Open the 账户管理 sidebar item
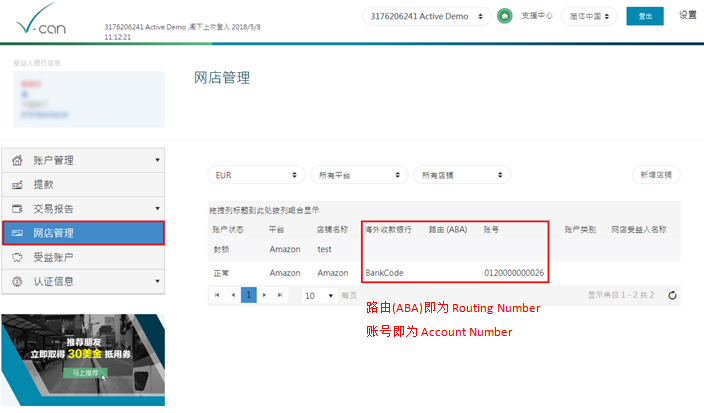Image resolution: width=704 pixels, height=413 pixels. pyautogui.click(x=83, y=160)
